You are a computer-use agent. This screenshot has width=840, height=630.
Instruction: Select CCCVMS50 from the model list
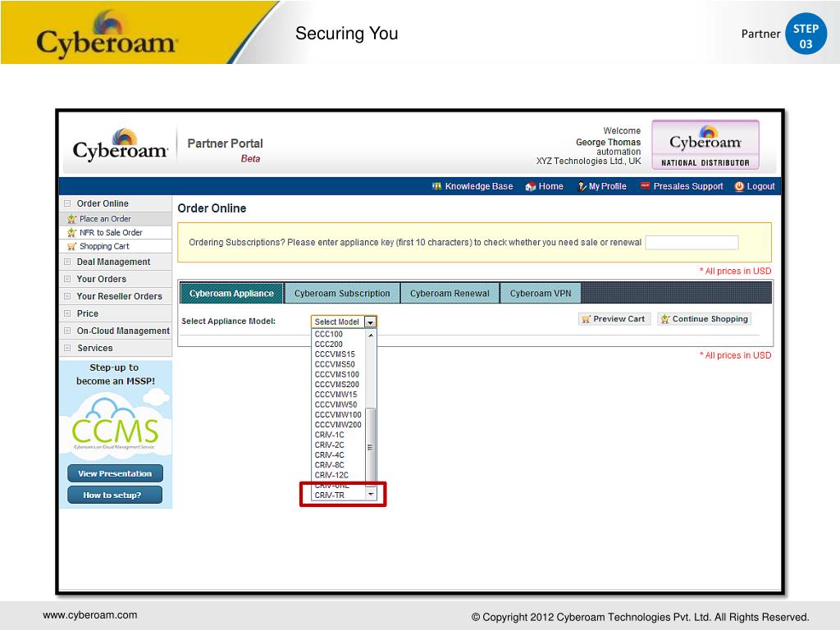click(x=339, y=364)
